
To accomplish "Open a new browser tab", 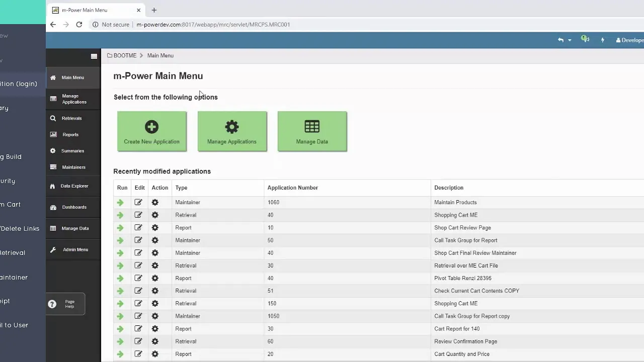I will pyautogui.click(x=154, y=10).
